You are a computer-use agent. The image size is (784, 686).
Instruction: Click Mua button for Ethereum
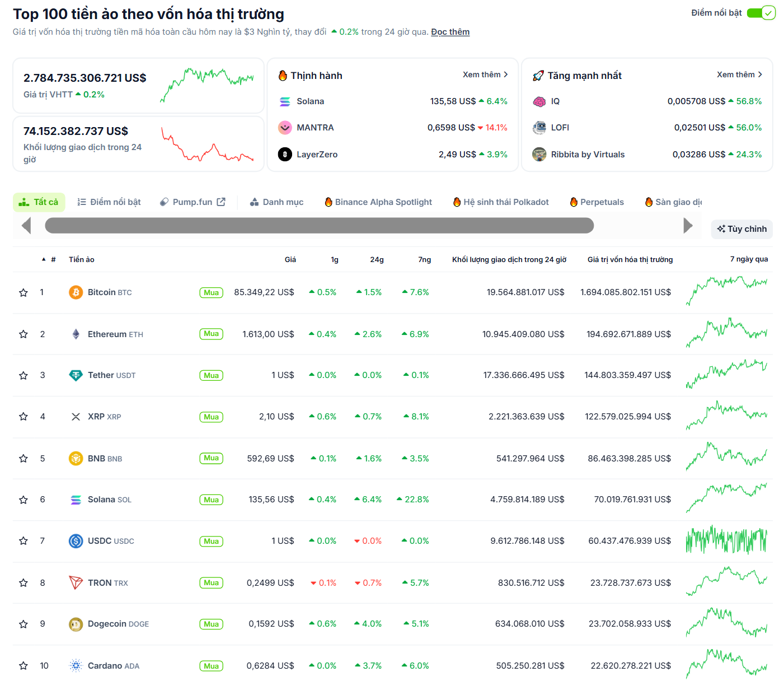tap(212, 334)
